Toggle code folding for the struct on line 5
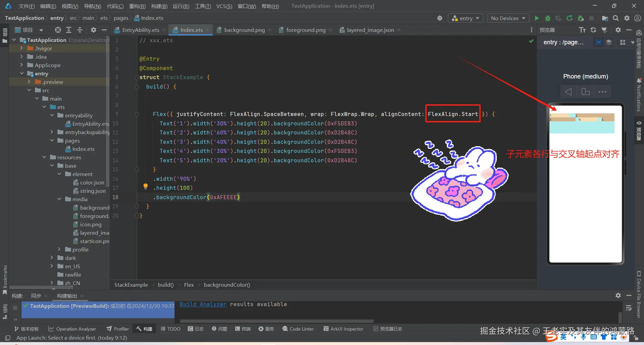The image size is (644, 345). pos(137,77)
